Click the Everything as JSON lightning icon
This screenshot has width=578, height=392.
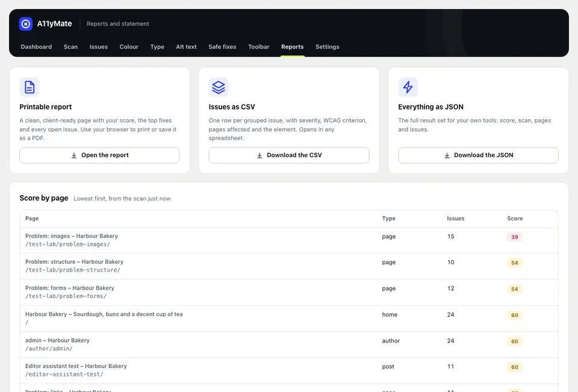[408, 87]
